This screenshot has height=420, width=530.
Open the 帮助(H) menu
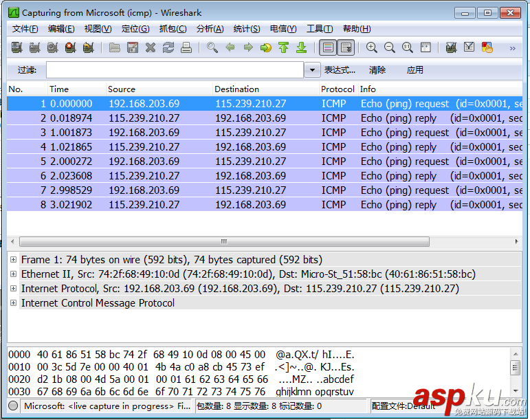click(357, 29)
